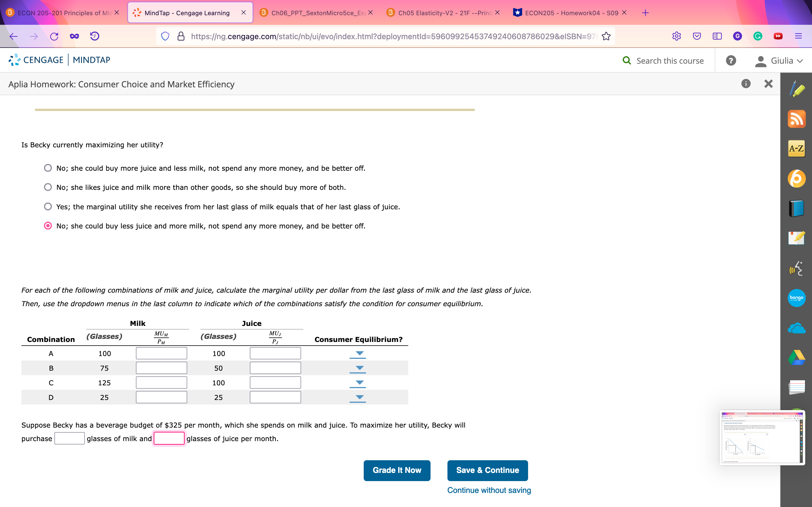The height and width of the screenshot is (507, 812).
Task: Open the blue eBook icon in sidebar
Action: pos(796,208)
